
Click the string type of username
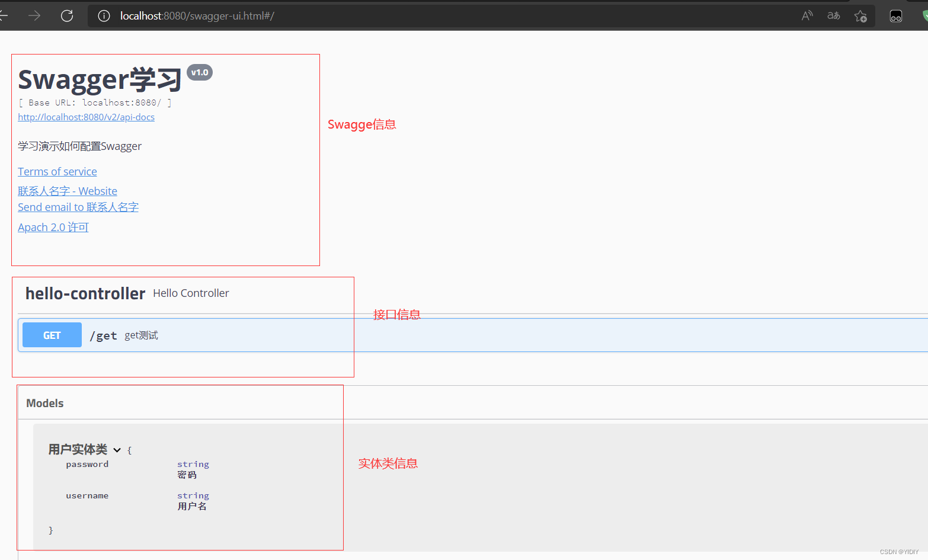click(193, 495)
